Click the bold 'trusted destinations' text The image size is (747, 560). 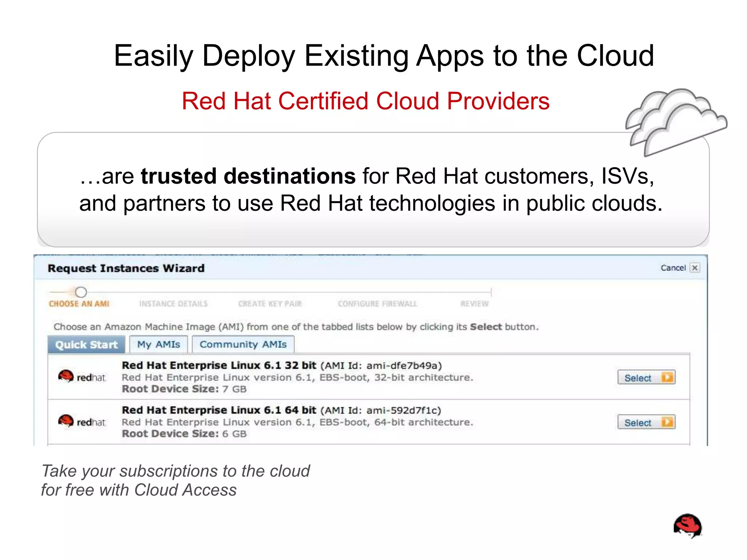[x=248, y=176]
